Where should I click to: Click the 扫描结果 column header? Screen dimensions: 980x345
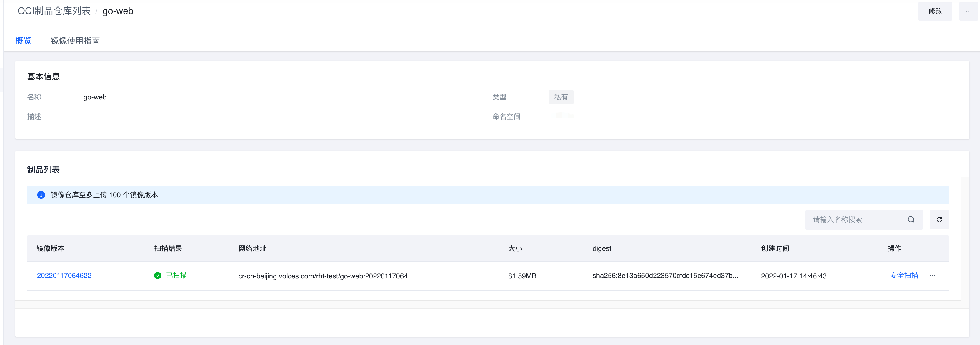point(168,249)
